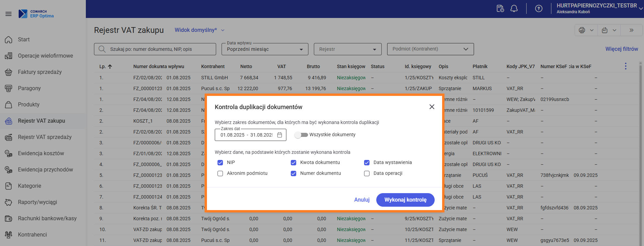644x246 pixels.
Task: Go to Faktury sprzedaży in sidebar
Action: 40,72
